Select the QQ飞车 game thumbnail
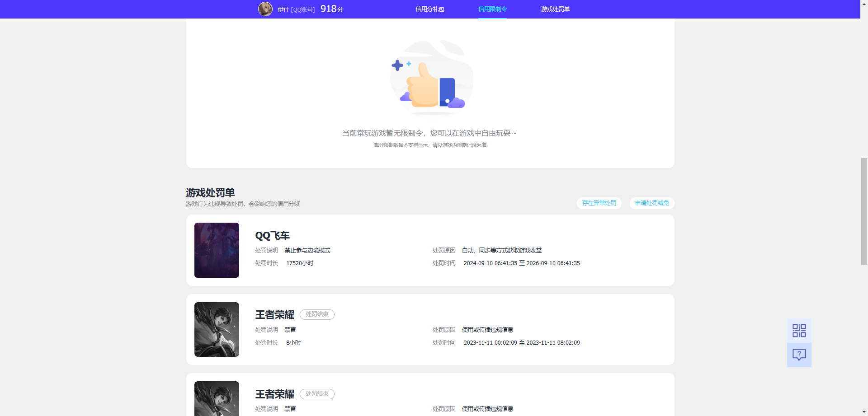The height and width of the screenshot is (416, 868). point(217,250)
